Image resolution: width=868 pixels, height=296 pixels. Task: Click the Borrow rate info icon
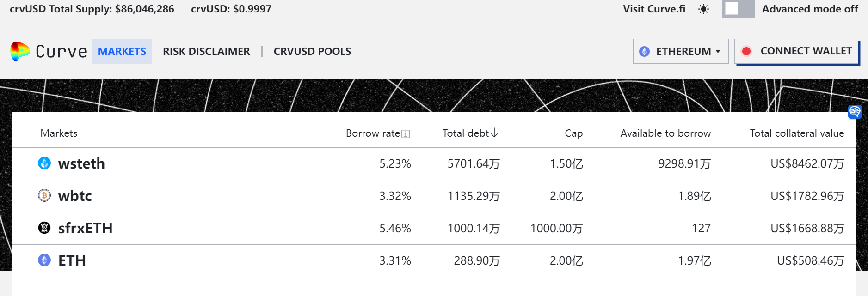(406, 134)
